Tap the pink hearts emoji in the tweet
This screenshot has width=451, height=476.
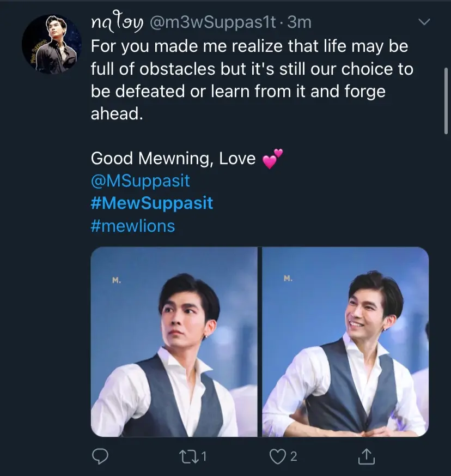(272, 159)
